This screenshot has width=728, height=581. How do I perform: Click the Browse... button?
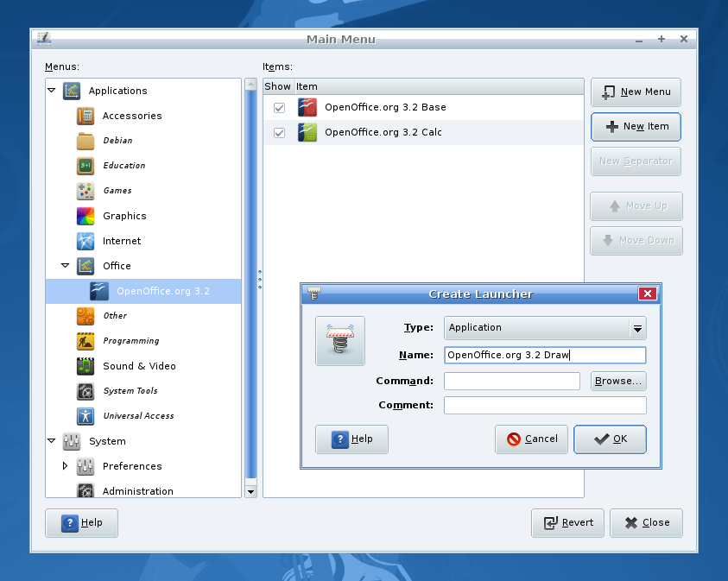618,381
